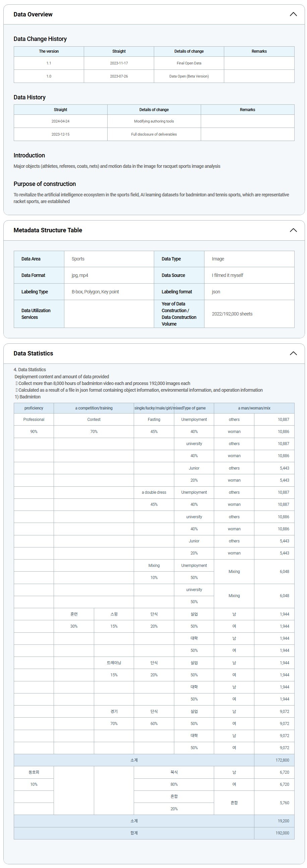Click the 2022/192,000 sheets value
This screenshot has width=307, height=868.
[232, 314]
